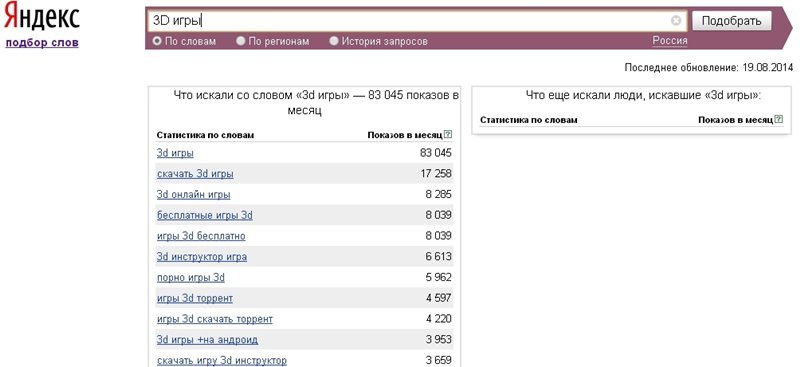Open the подбор слов link
800x367 pixels.
tap(42, 43)
